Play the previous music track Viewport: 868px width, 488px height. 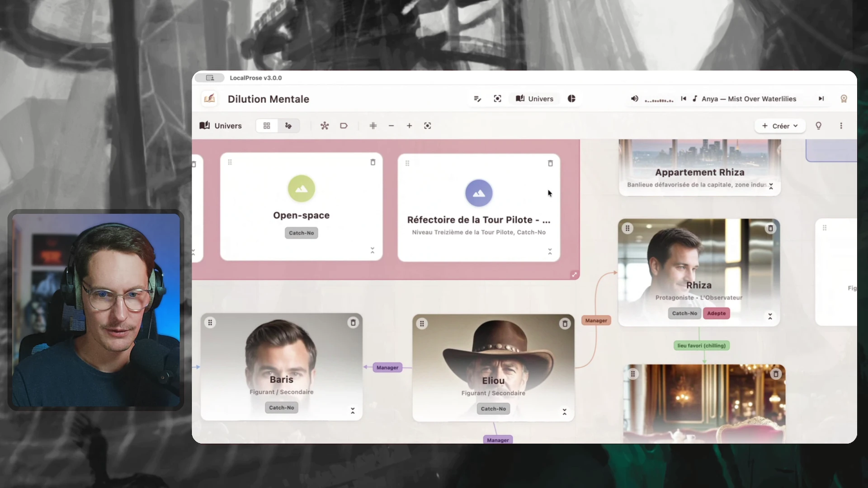pyautogui.click(x=684, y=99)
